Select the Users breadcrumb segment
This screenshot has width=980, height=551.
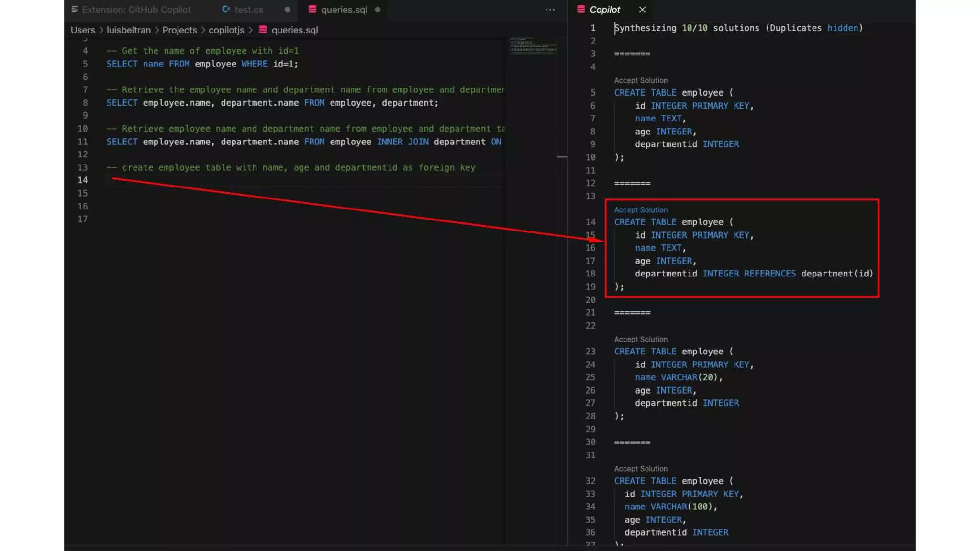(83, 30)
